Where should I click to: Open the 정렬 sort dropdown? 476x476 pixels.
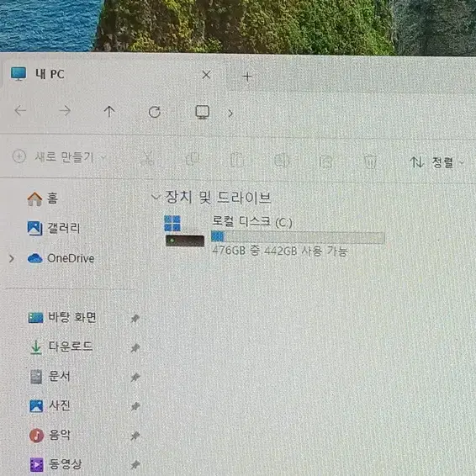click(x=436, y=162)
